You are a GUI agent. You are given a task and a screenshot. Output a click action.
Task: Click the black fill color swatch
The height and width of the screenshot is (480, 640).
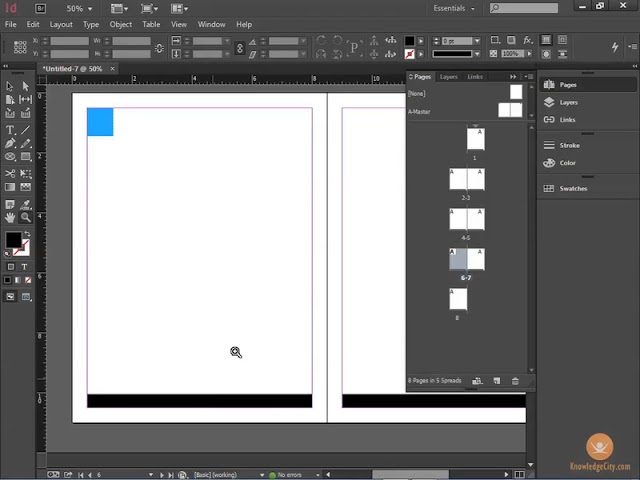pos(13,240)
